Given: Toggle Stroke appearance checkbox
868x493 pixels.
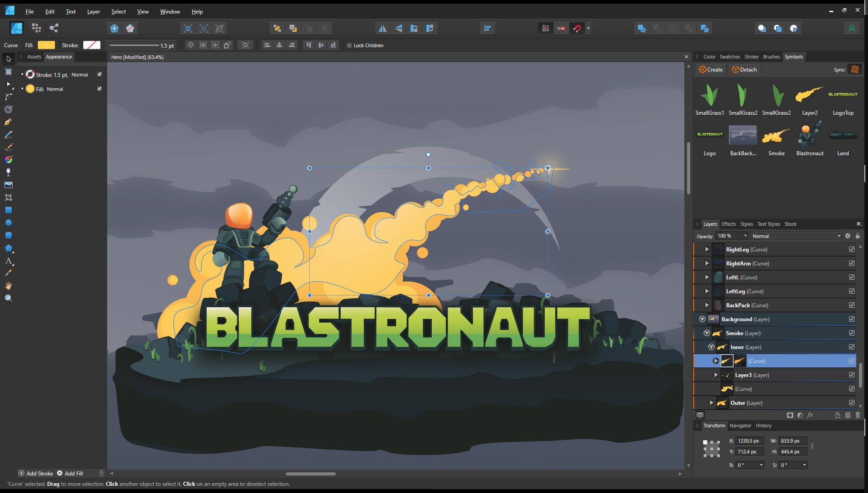Looking at the screenshot, I should (x=99, y=75).
